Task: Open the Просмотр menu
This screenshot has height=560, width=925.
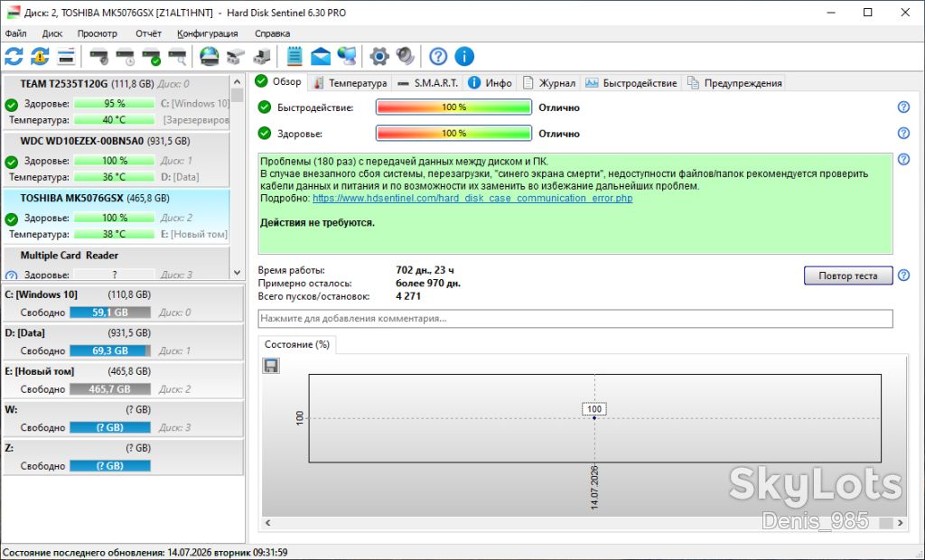Action: (98, 33)
